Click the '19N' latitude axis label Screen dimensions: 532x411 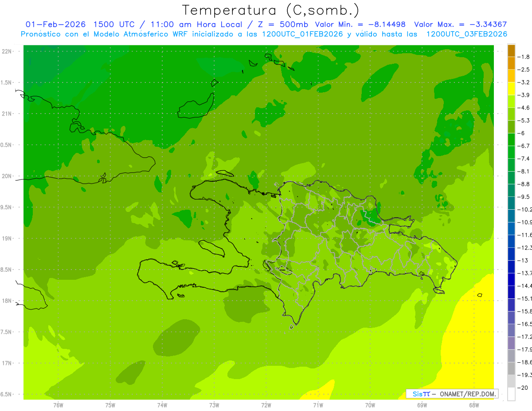coord(7,238)
